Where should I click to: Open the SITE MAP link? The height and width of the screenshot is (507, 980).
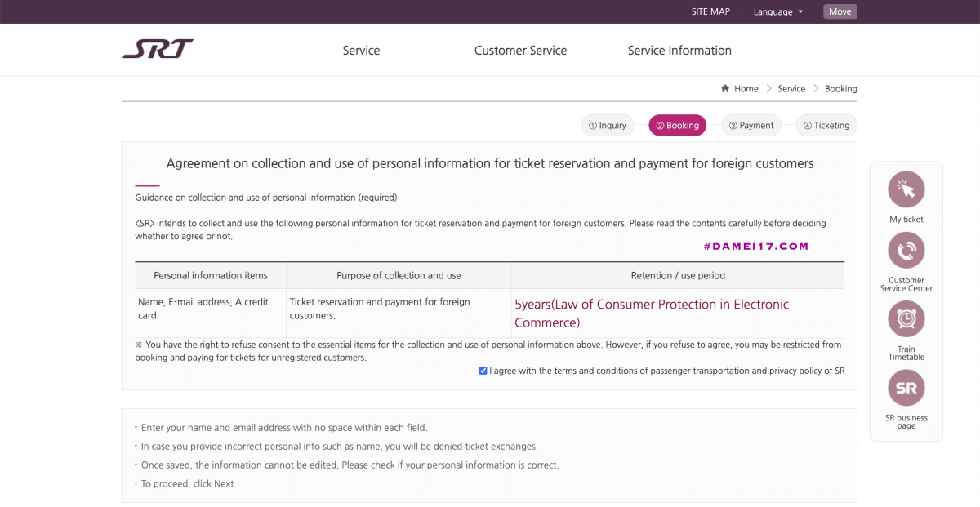(x=710, y=11)
